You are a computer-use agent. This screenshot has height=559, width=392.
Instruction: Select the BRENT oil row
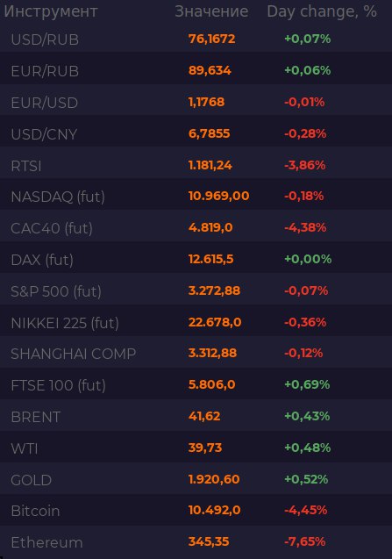click(x=196, y=417)
